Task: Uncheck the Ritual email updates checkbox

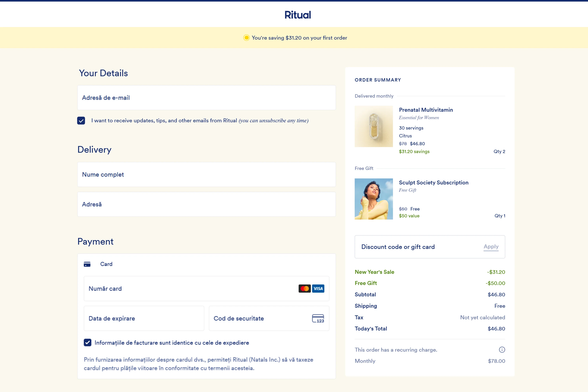Action: pyautogui.click(x=81, y=121)
